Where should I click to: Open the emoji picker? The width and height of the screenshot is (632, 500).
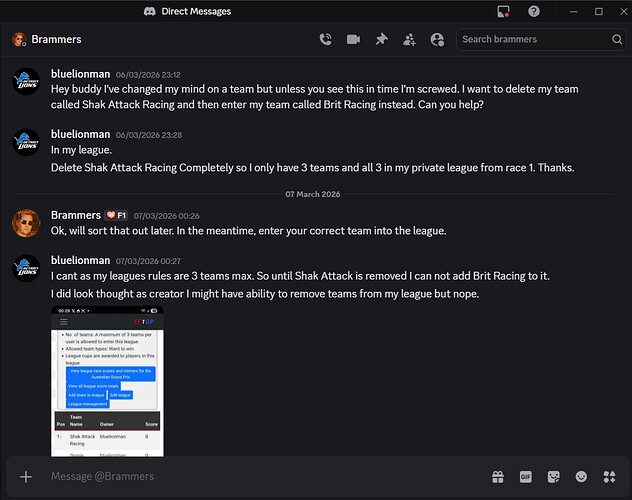581,477
